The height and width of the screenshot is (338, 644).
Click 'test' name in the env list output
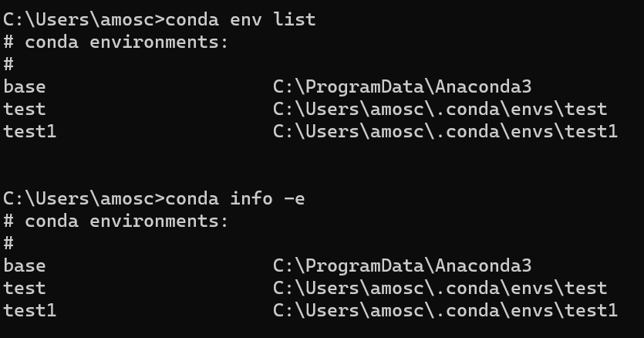[25, 109]
